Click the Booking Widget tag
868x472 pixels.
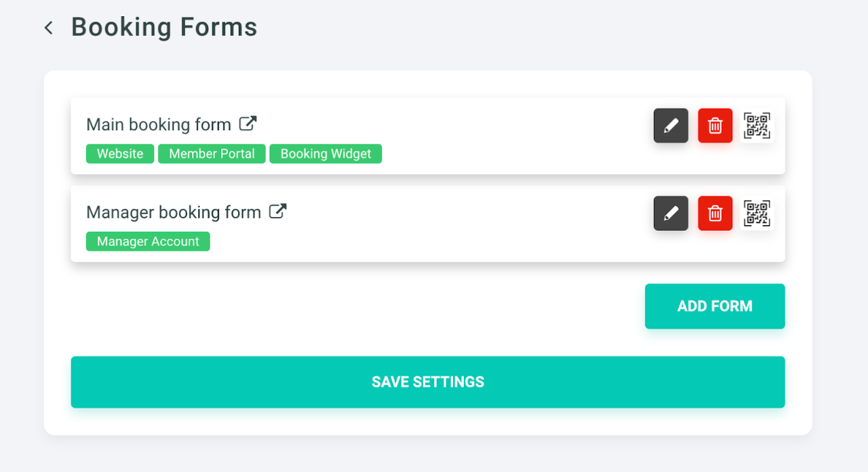(325, 154)
